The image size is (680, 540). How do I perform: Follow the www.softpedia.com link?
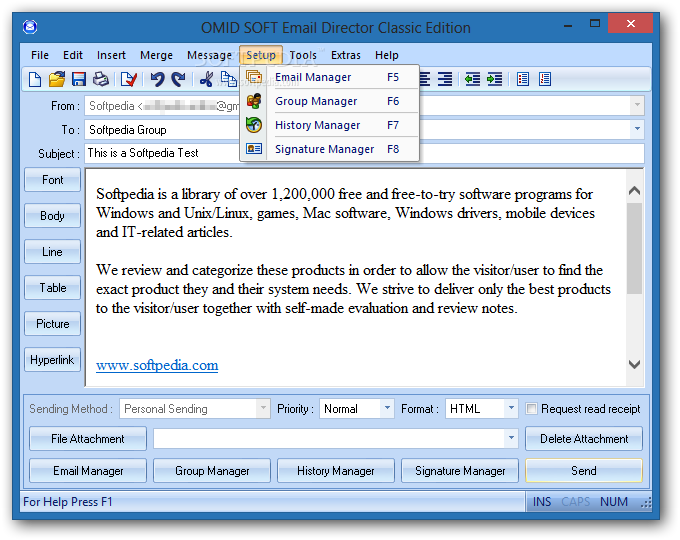[157, 365]
